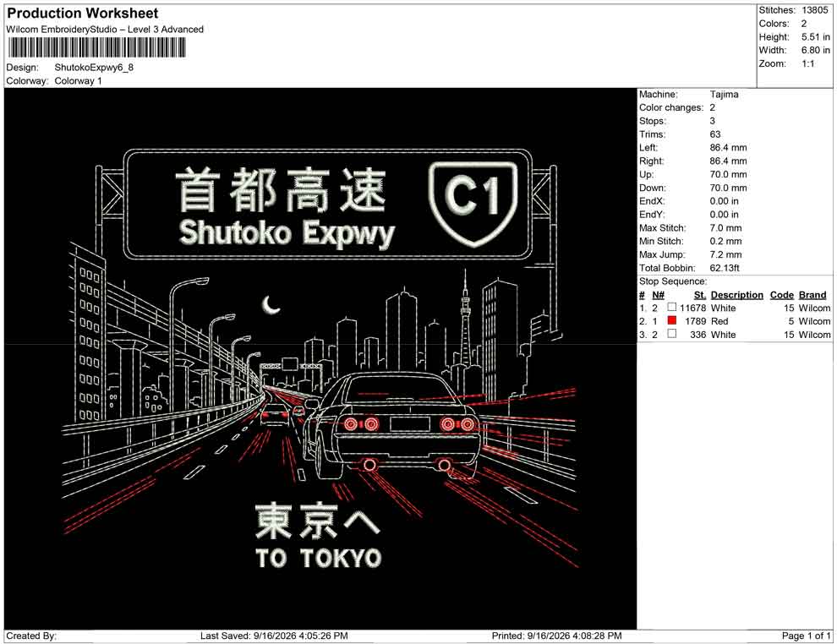Click the embroidery design preview image
Screen dimensions: 837x644
[320, 358]
